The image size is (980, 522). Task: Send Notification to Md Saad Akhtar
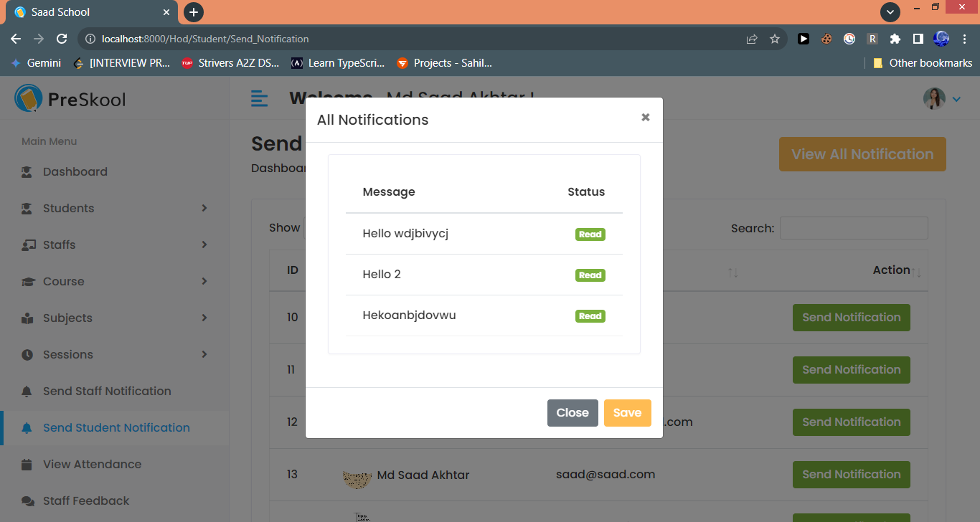point(852,475)
